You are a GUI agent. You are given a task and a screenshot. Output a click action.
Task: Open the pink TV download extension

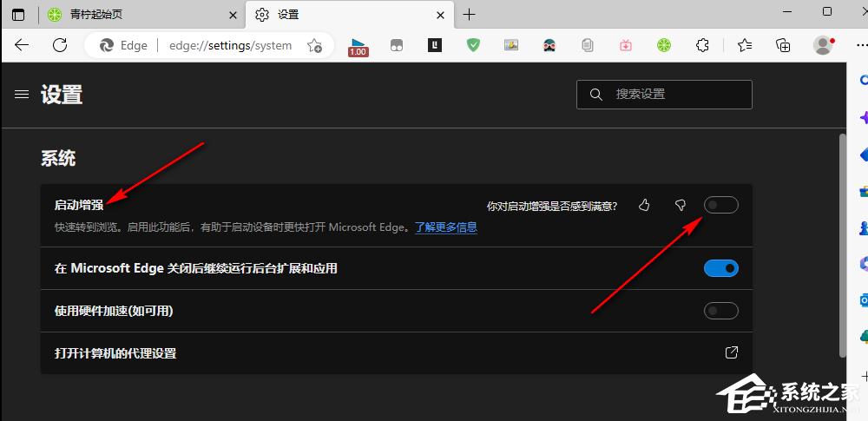[x=626, y=45]
